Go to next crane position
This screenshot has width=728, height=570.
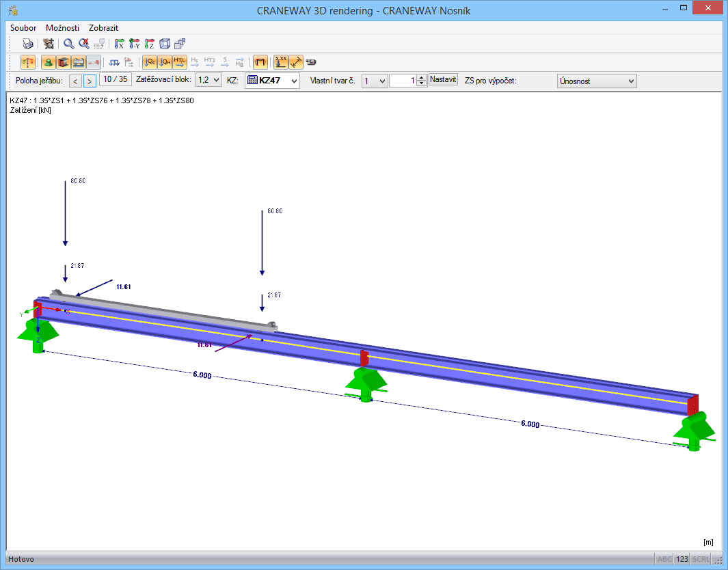[x=90, y=81]
